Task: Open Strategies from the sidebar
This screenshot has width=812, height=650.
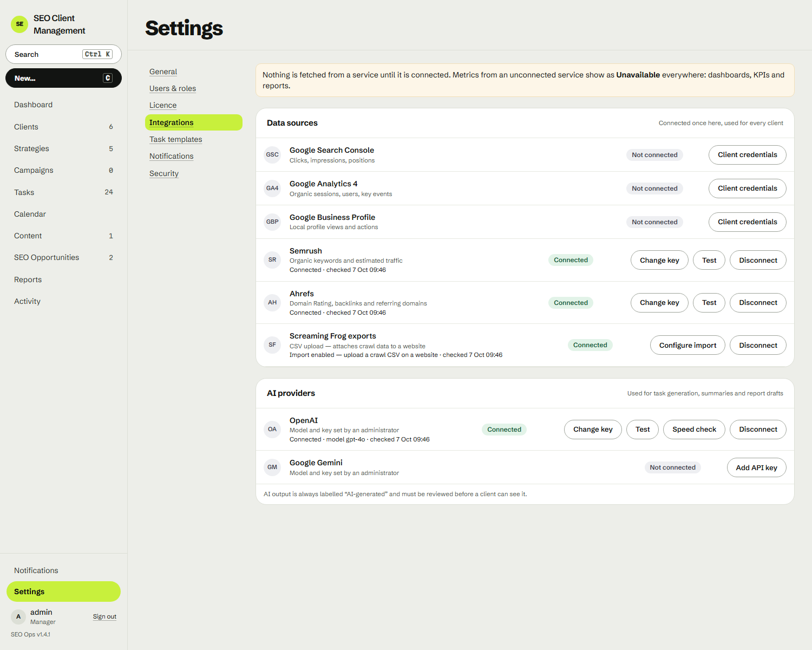Action: (x=63, y=148)
